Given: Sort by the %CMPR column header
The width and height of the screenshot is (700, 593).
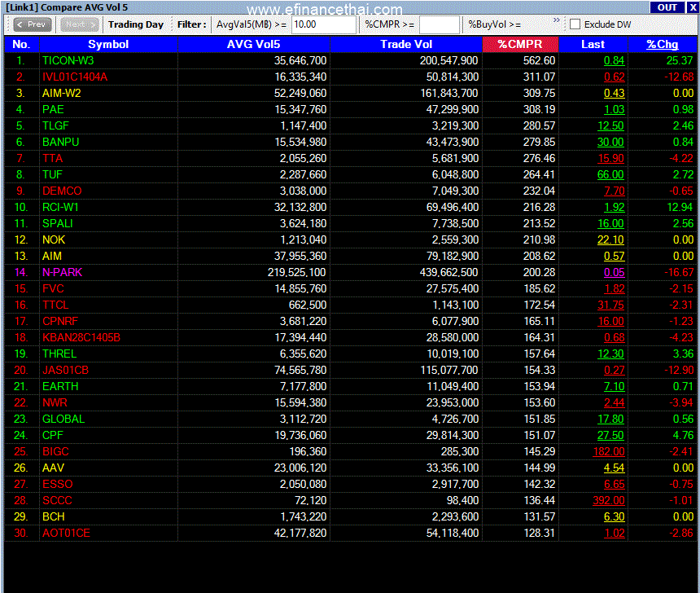Looking at the screenshot, I should [x=520, y=44].
